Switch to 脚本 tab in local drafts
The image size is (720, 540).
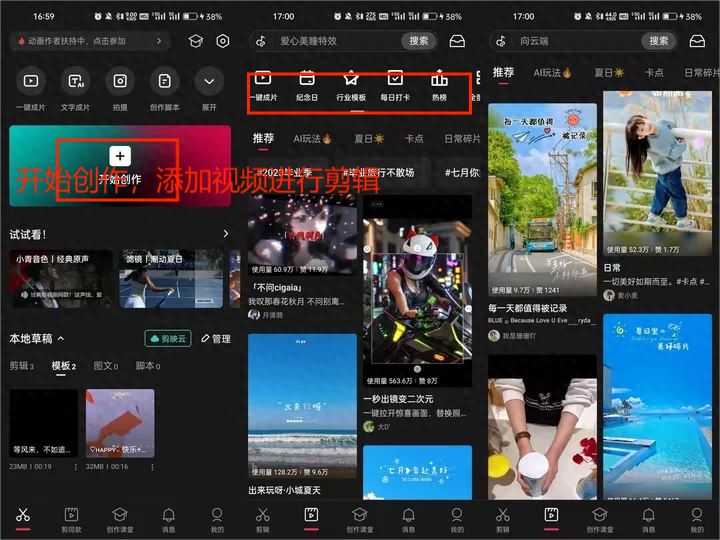click(x=147, y=366)
